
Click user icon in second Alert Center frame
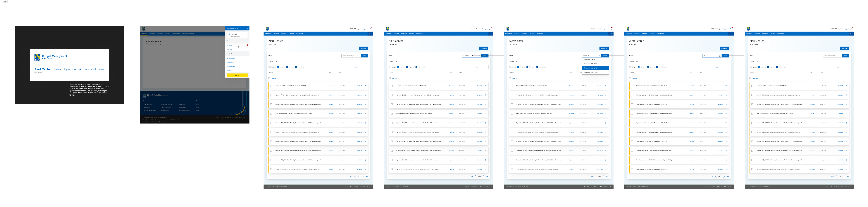[490, 29]
